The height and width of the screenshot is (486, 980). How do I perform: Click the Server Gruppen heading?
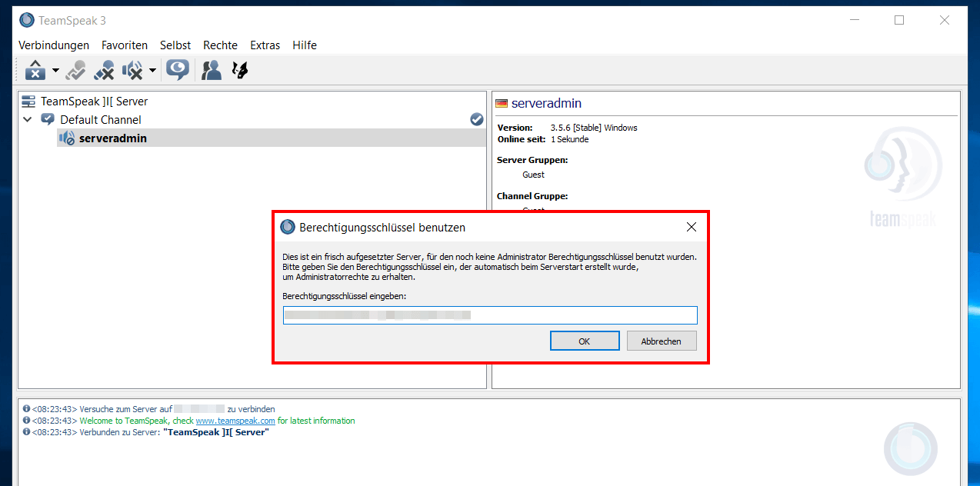click(x=532, y=160)
